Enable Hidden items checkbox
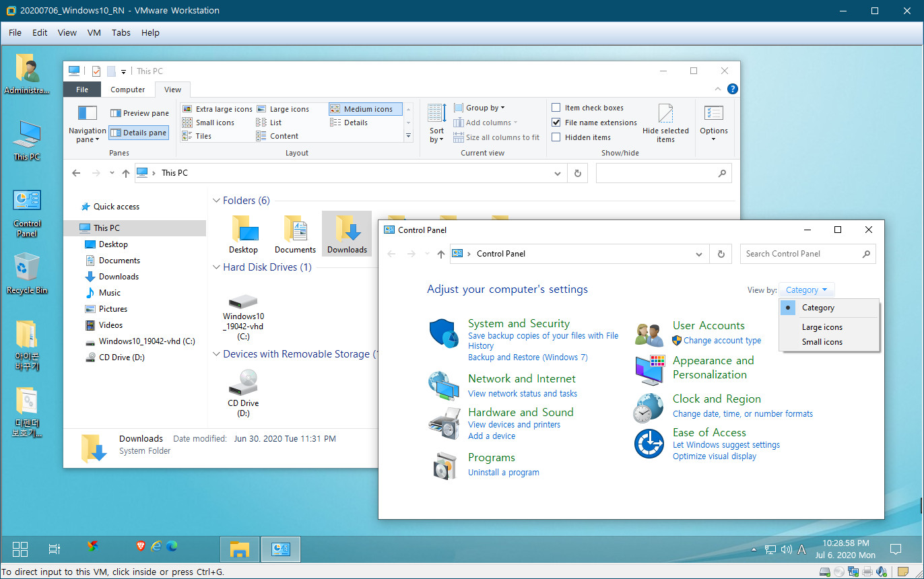Viewport: 924px width, 579px height. (556, 137)
